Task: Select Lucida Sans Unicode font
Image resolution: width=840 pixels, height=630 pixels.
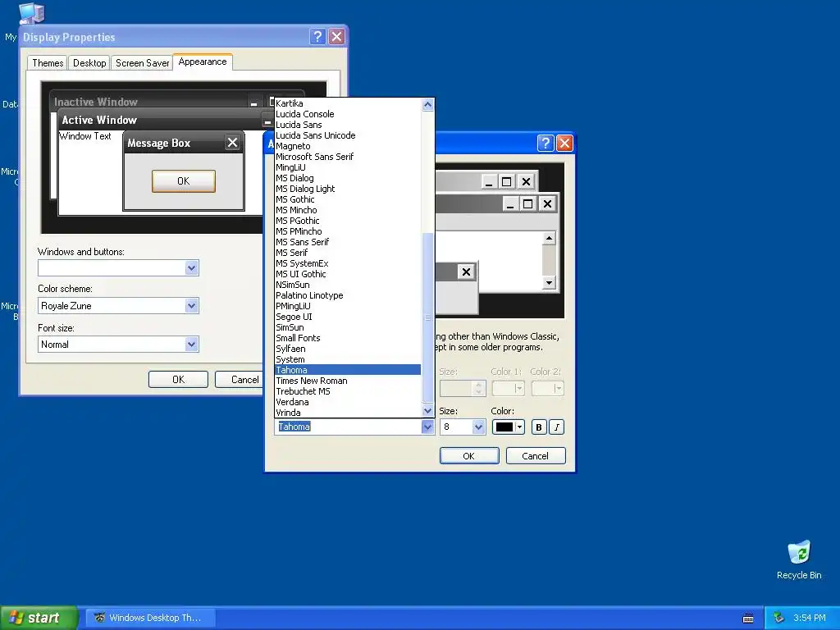Action: 348,135
